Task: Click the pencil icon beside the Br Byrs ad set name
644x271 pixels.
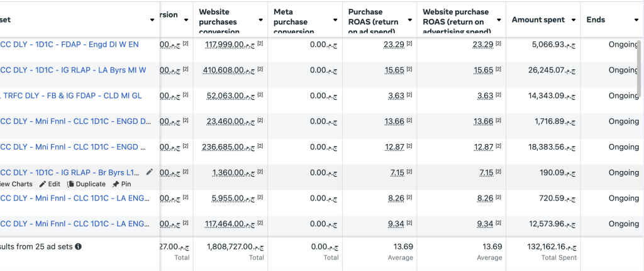Action: coord(149,172)
